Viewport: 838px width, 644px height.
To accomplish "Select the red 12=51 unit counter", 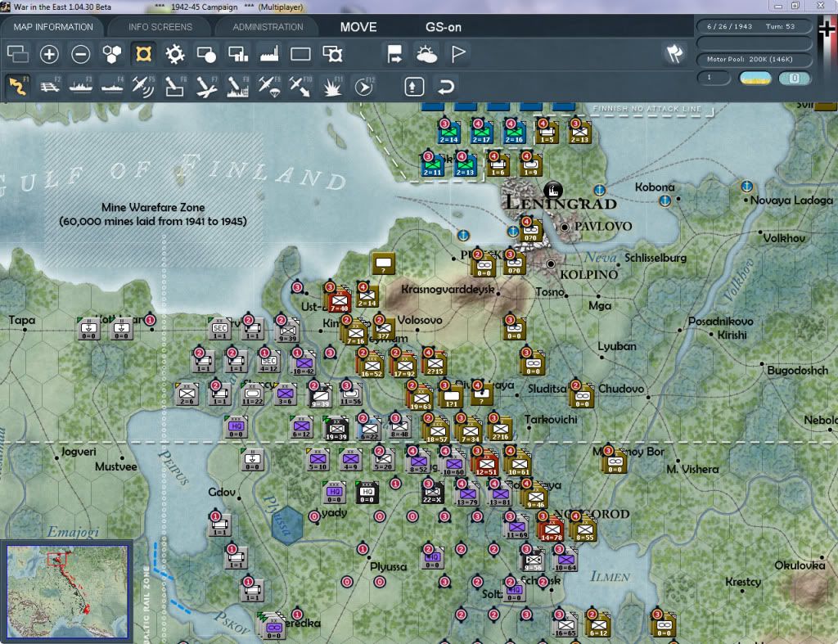I will click(x=486, y=462).
